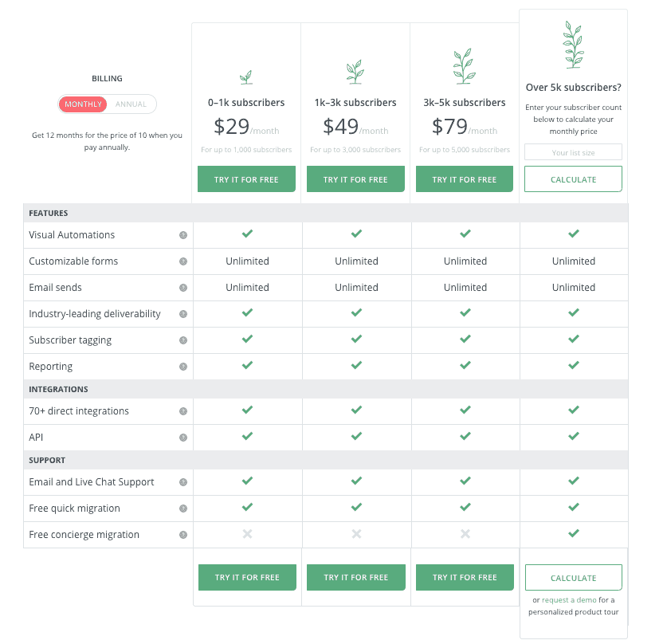Click info icon for Free concierge migration
Screen dimensions: 667x644
183,535
